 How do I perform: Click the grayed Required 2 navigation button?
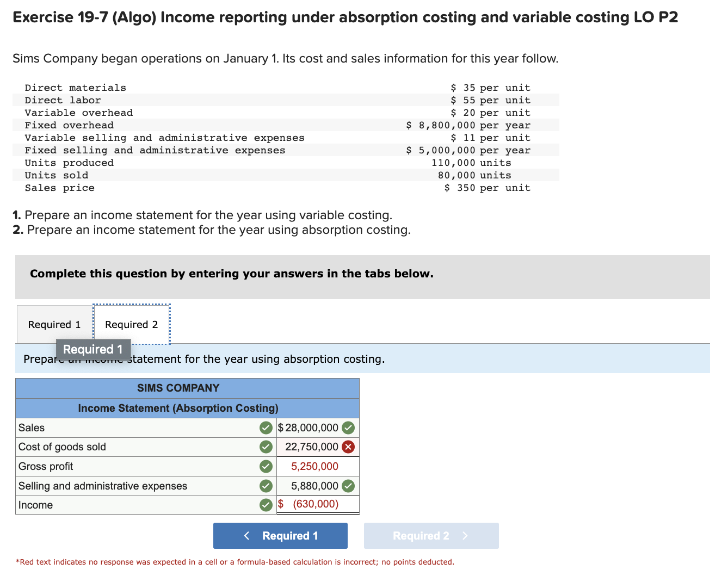430,536
